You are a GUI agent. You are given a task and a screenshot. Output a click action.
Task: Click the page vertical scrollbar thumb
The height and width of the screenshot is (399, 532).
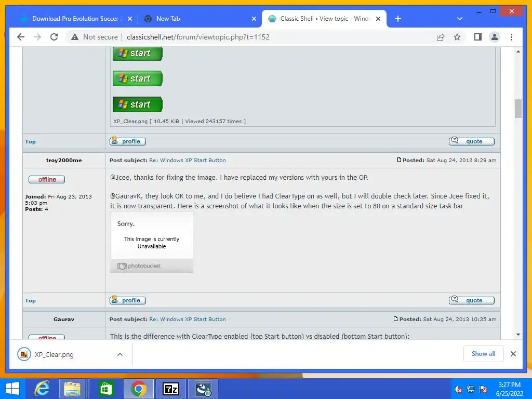pos(518,109)
